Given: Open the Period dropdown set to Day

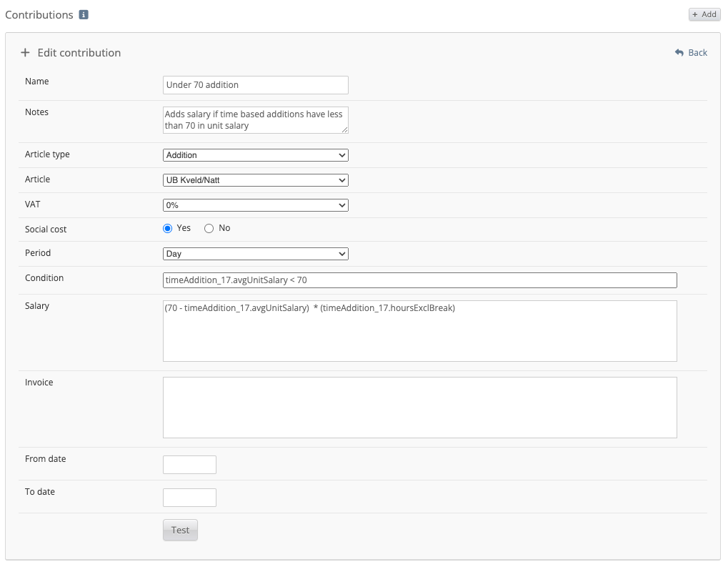Looking at the screenshot, I should coord(255,254).
